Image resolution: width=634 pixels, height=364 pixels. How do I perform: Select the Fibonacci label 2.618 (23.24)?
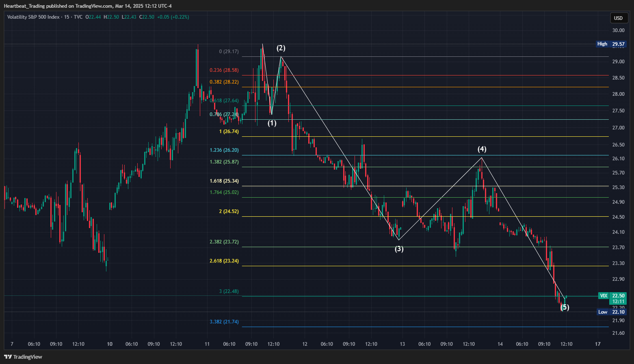click(x=224, y=261)
